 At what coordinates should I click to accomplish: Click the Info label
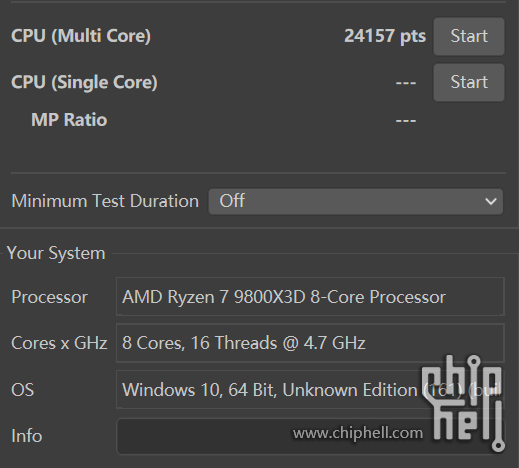(27, 436)
